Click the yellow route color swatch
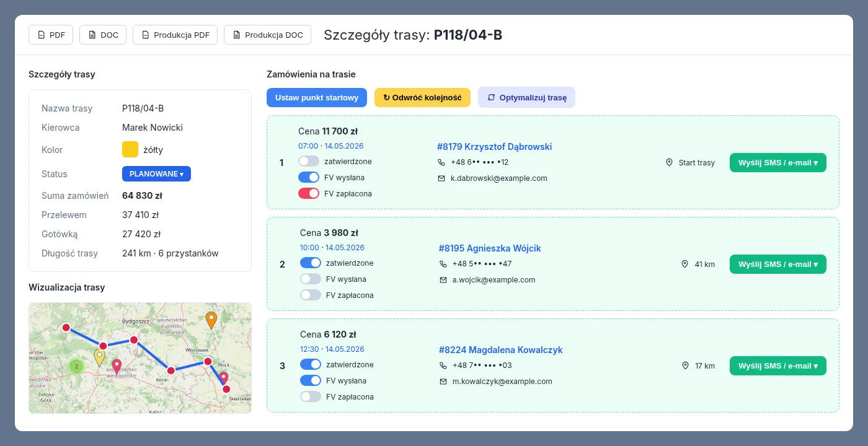This screenshot has width=868, height=446. point(130,149)
